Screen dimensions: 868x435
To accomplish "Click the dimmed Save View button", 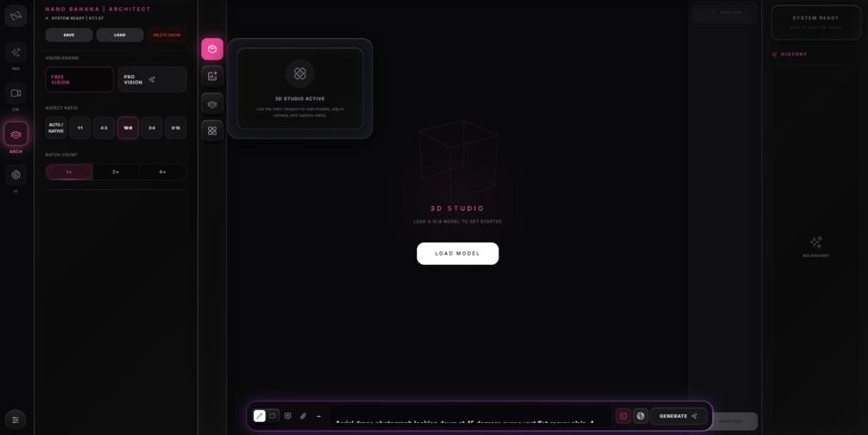I will click(725, 12).
